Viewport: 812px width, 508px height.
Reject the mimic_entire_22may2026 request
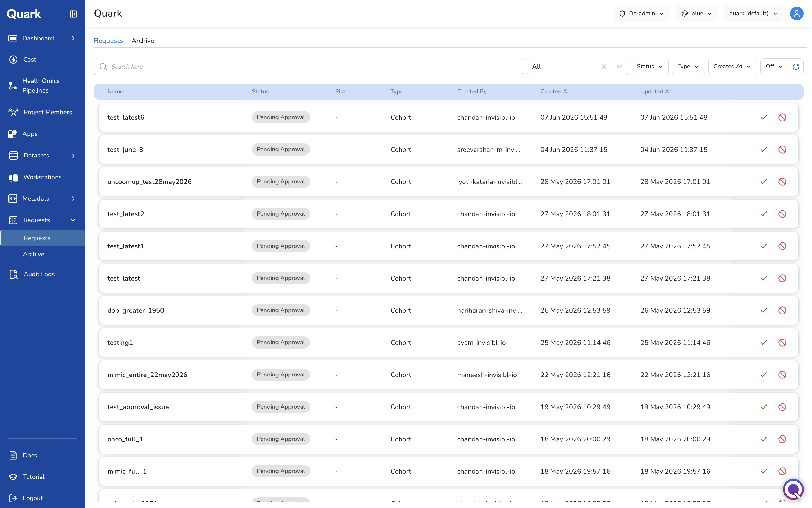pyautogui.click(x=782, y=375)
